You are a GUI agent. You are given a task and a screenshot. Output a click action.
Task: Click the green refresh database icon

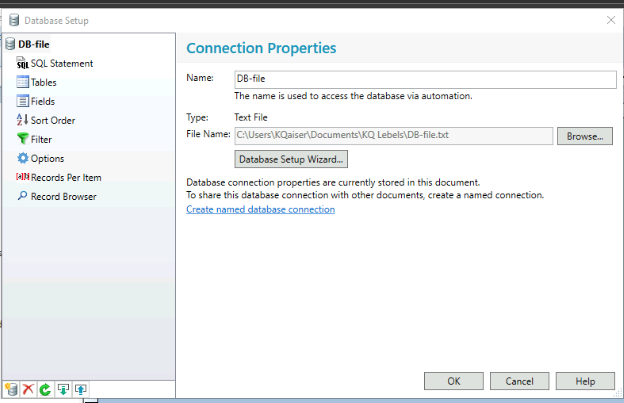(45, 389)
